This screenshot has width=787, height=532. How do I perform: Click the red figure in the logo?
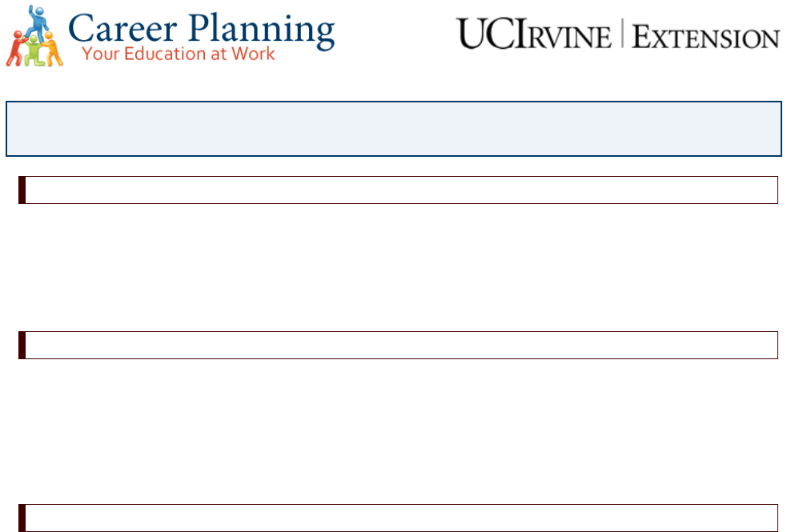pos(16,49)
